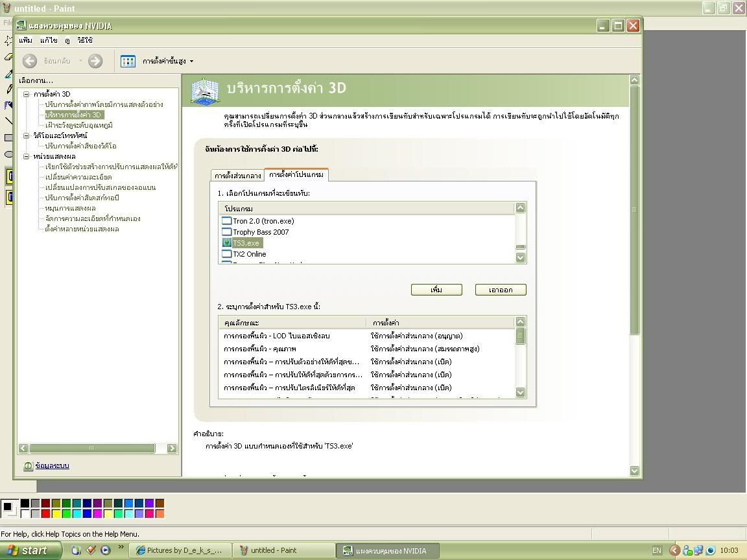Screen dimensions: 747x560
Task: Click the Internet Explorer icon on taskbar
Action: click(x=141, y=550)
